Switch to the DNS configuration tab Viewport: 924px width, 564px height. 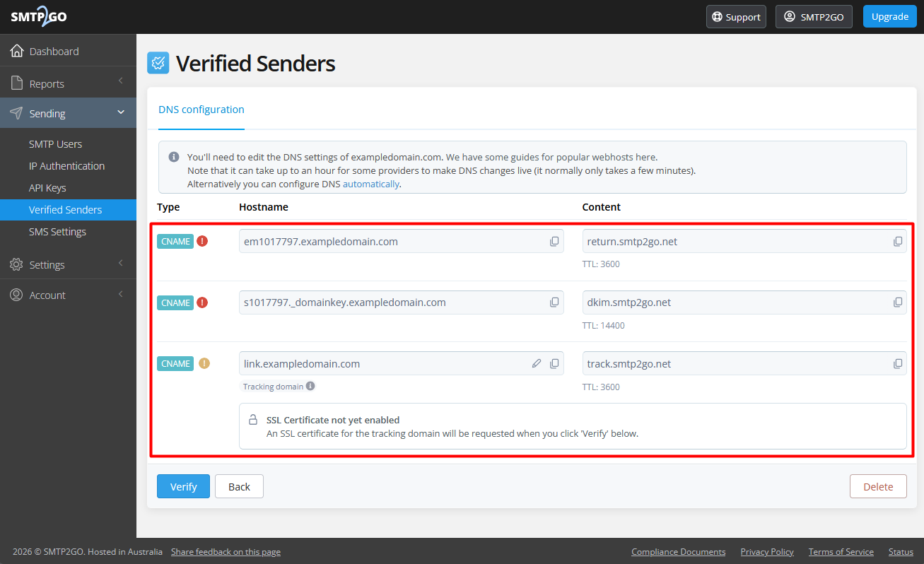201,110
